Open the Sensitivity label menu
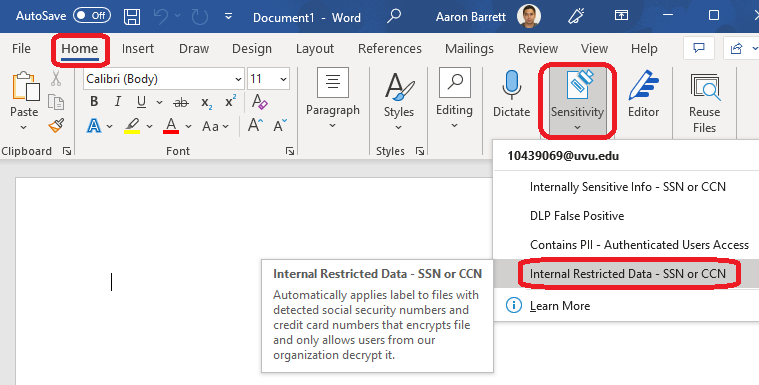Screen dimensions: 759x385 pyautogui.click(x=577, y=101)
